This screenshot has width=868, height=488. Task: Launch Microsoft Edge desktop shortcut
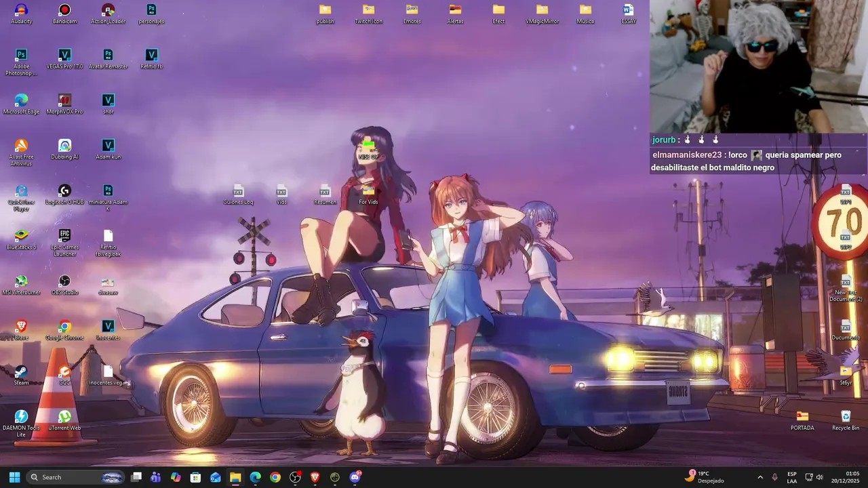pyautogui.click(x=21, y=104)
